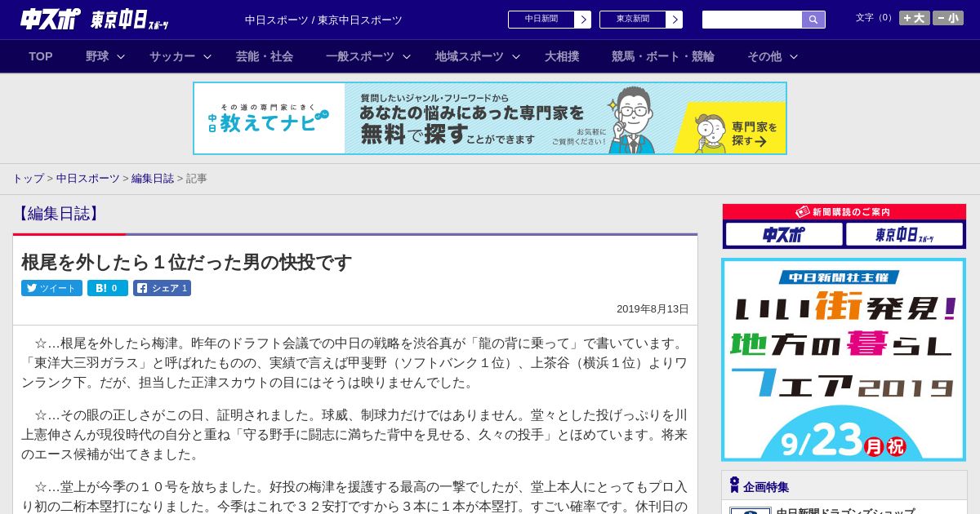Viewport: 980px width, 514px height.
Task: Open 東京中日スポーツ subscription guide button
Action: click(x=904, y=234)
